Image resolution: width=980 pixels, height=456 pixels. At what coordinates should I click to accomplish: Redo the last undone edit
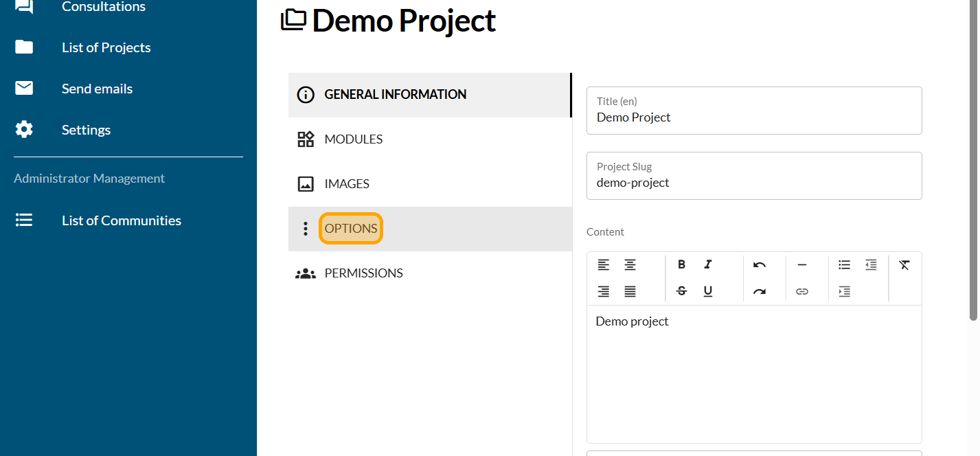click(759, 291)
